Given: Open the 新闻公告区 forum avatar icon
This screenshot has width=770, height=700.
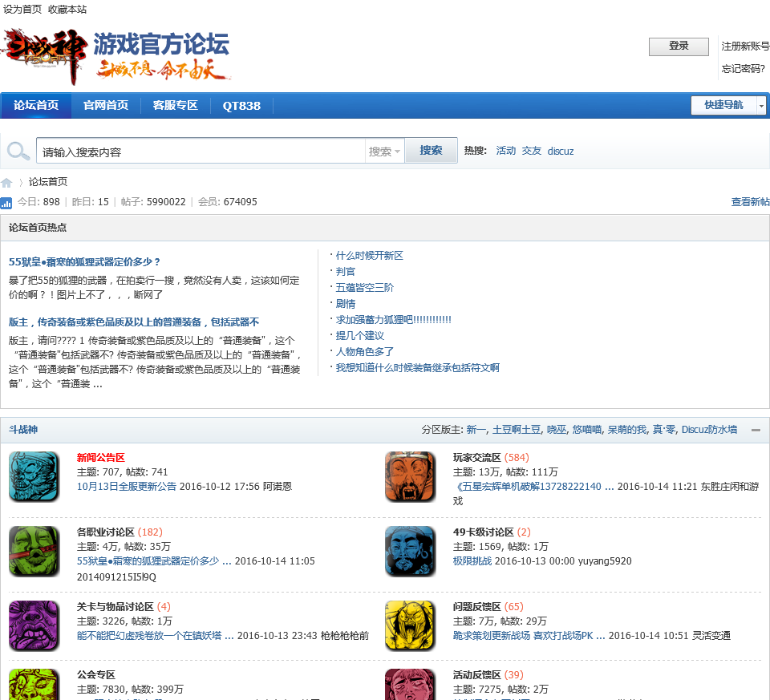Looking at the screenshot, I should point(34,476).
